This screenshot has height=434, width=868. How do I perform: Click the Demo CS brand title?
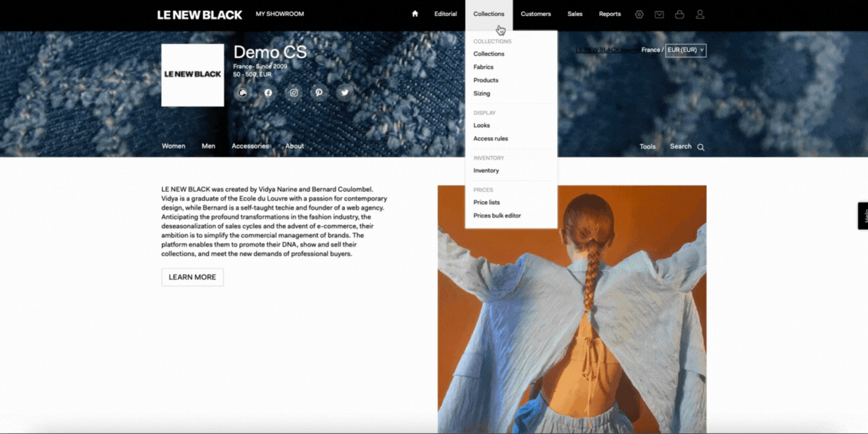pyautogui.click(x=270, y=52)
